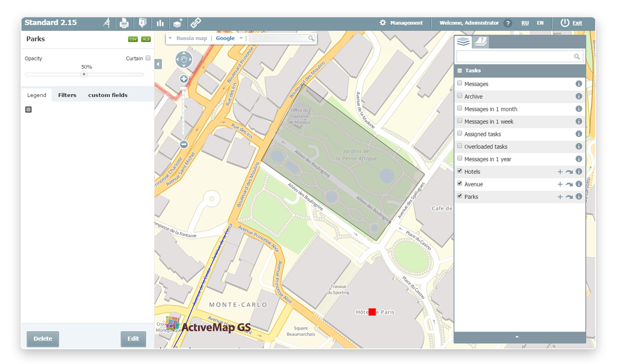Click the add layer icon
The width and height of the screenshot is (618, 364).
pos(178,23)
